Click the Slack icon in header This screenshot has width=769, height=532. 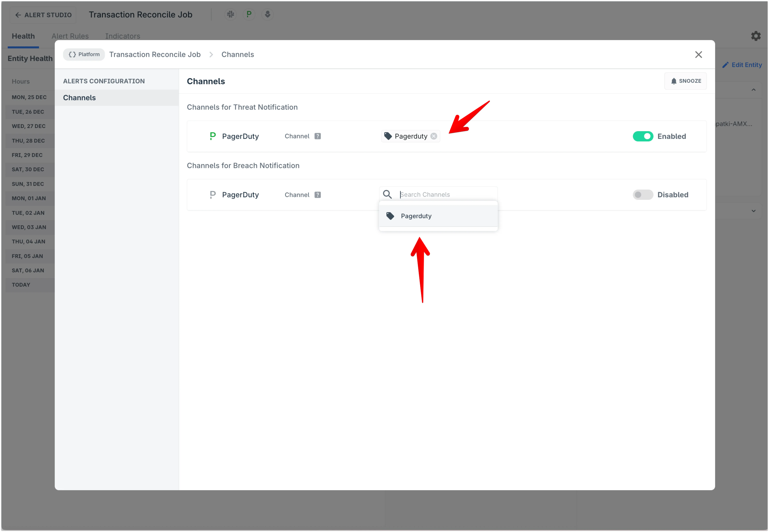pyautogui.click(x=231, y=14)
